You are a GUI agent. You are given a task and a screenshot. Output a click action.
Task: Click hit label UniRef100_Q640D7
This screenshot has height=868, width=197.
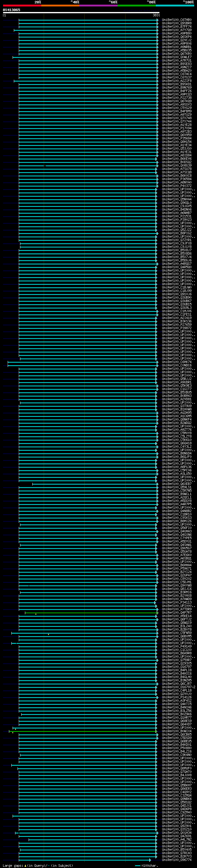(x=177, y=724)
